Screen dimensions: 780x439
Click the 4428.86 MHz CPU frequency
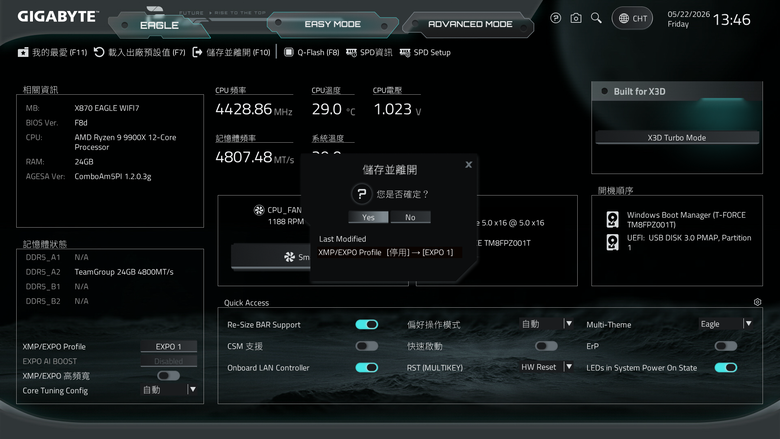[x=254, y=109]
